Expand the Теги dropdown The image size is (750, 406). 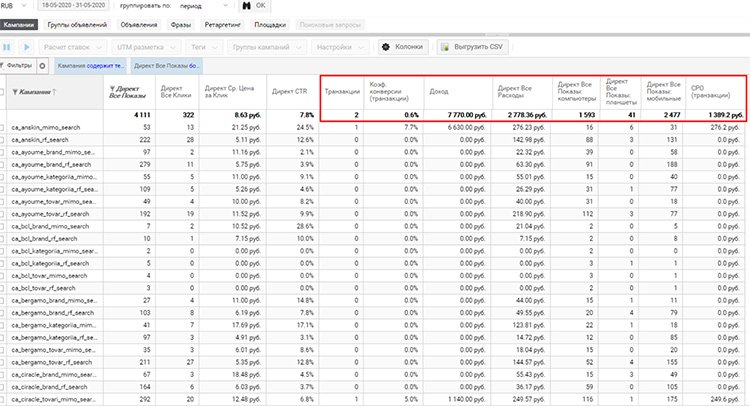(x=204, y=47)
